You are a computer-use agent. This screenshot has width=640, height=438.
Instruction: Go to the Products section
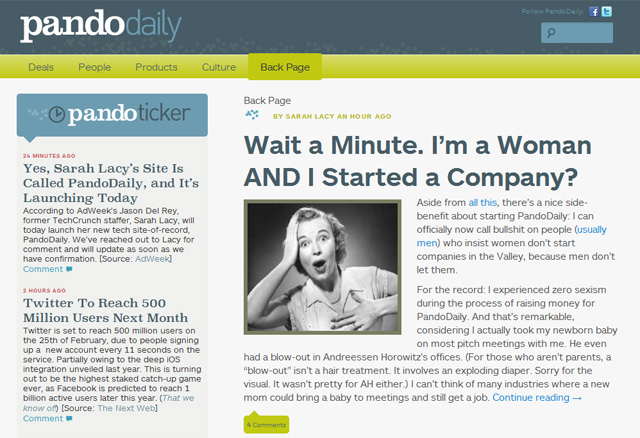[x=156, y=67]
